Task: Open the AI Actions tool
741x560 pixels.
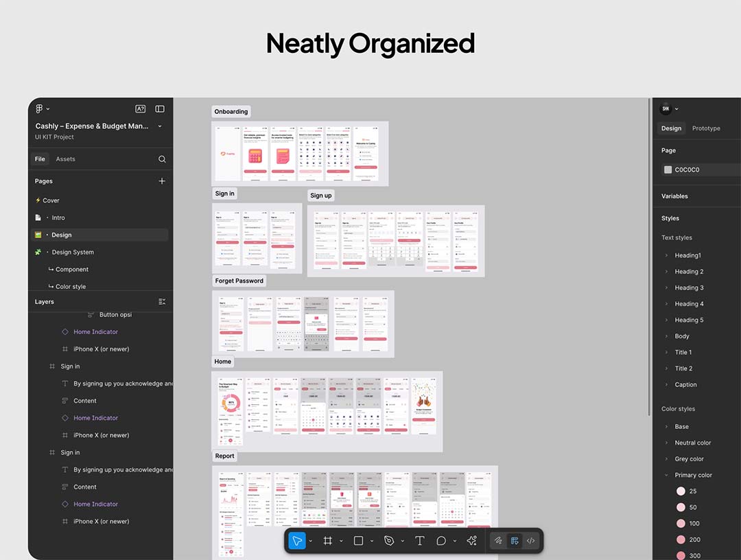Action: (x=471, y=541)
